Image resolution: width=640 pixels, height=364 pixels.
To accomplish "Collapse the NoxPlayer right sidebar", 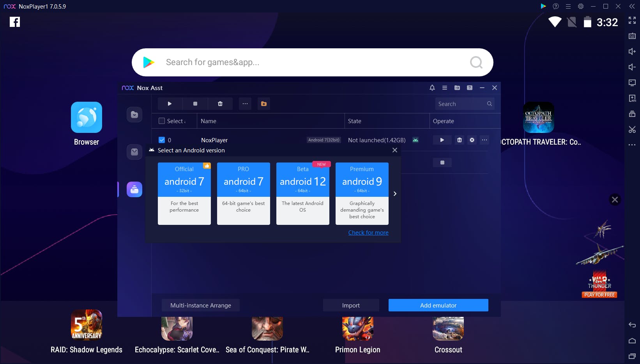I will click(632, 6).
